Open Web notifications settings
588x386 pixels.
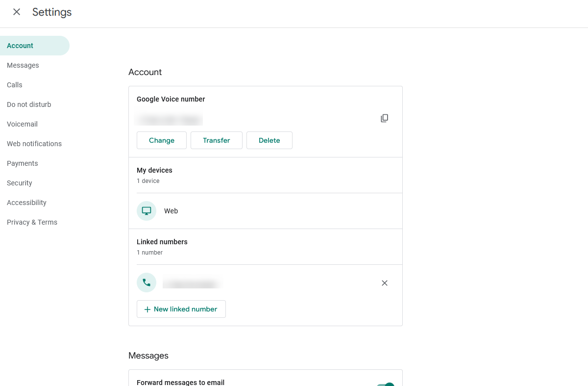coord(34,143)
